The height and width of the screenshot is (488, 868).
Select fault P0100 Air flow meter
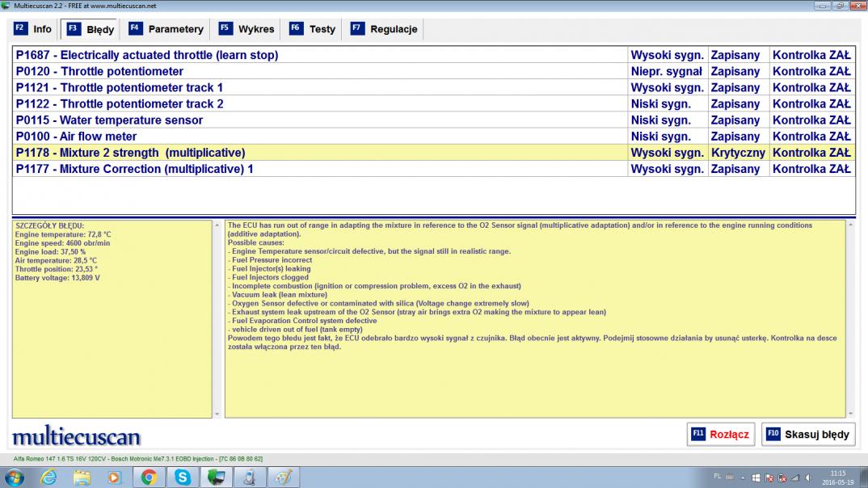point(434,136)
